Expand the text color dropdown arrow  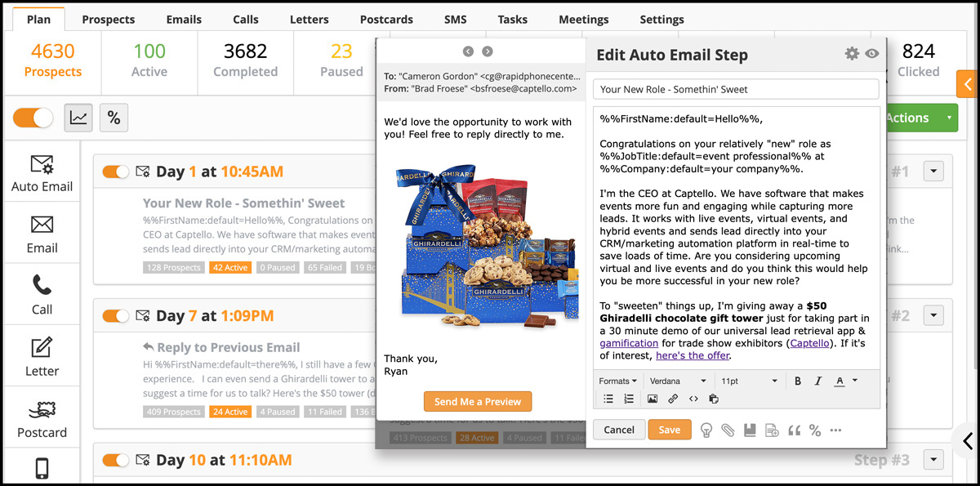854,381
